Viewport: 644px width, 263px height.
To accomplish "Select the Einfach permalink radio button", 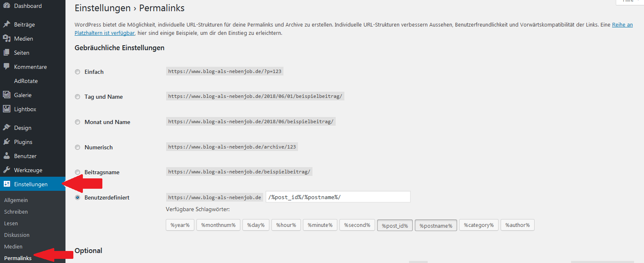I will click(x=77, y=72).
